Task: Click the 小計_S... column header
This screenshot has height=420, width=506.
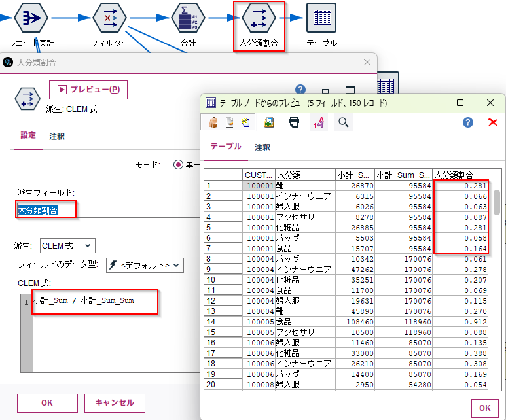Action: click(355, 175)
